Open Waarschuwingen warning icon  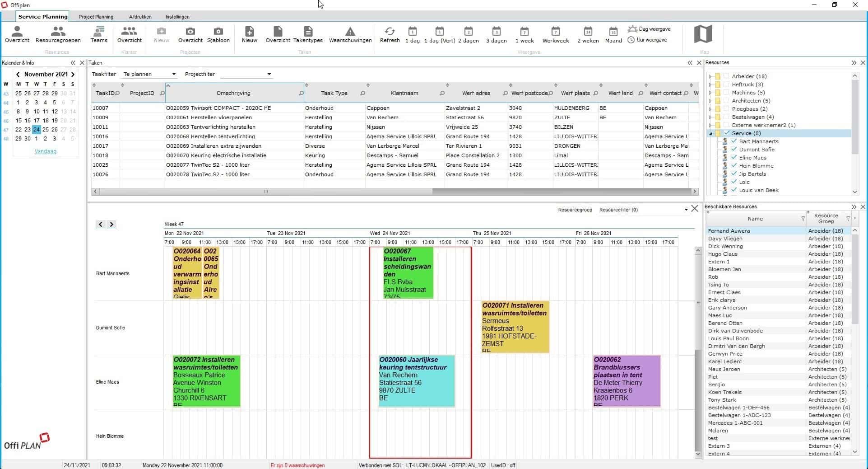[350, 34]
